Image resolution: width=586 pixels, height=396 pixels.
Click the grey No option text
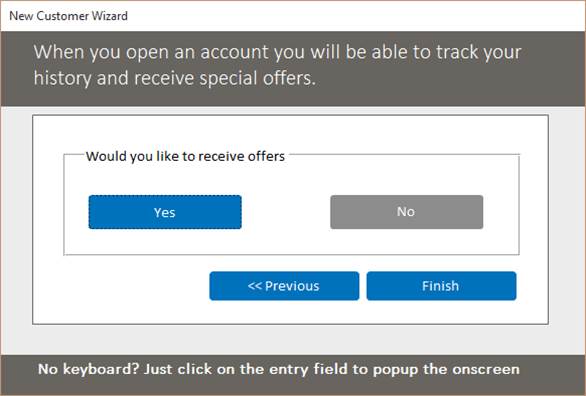pyautogui.click(x=406, y=212)
